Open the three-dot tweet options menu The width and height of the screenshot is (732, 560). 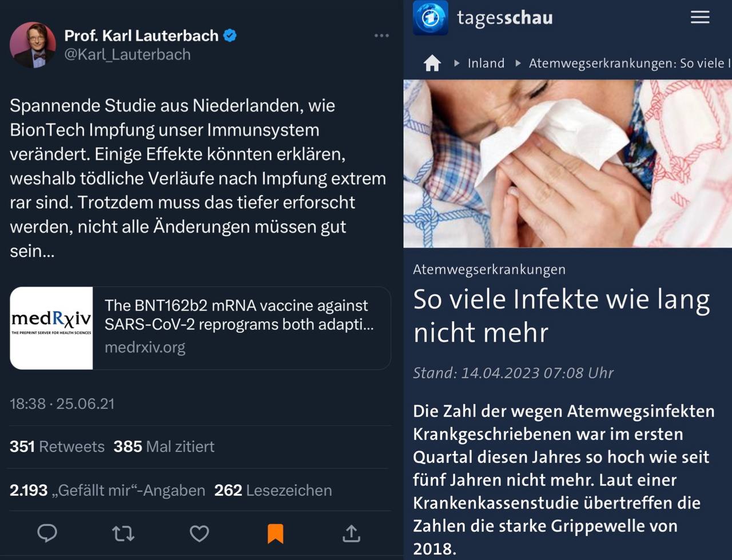381,35
